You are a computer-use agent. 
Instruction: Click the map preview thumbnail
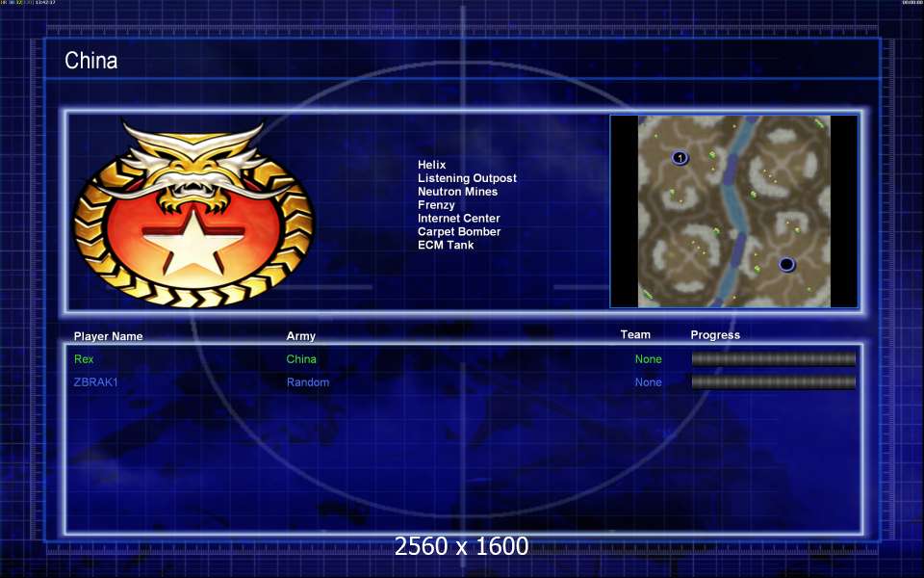[x=733, y=211]
